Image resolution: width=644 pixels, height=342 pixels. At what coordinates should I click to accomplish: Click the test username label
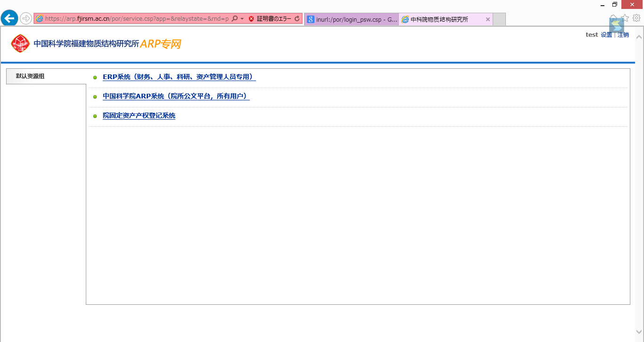[x=592, y=34]
